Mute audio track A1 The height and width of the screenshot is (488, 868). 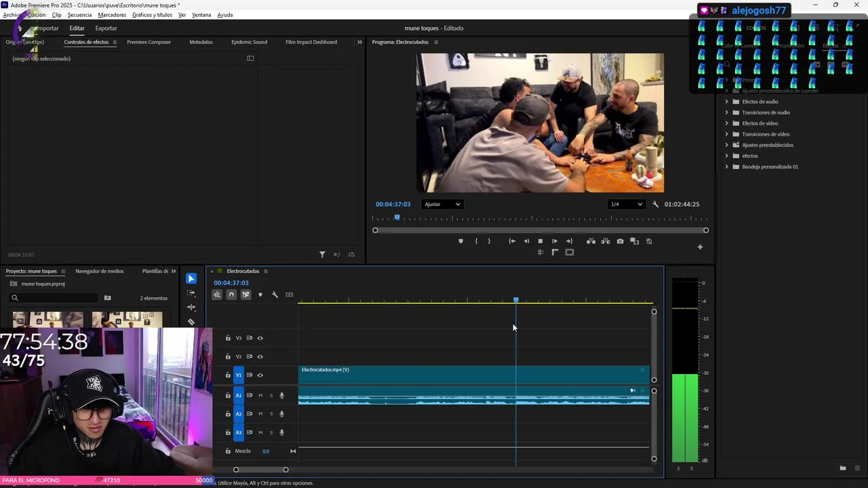[260, 395]
